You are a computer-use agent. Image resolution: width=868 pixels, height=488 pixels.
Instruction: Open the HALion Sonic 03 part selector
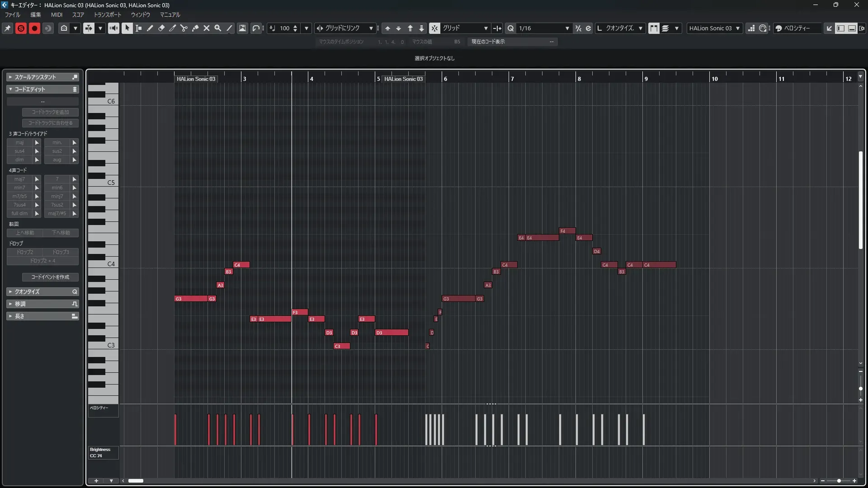(x=714, y=28)
